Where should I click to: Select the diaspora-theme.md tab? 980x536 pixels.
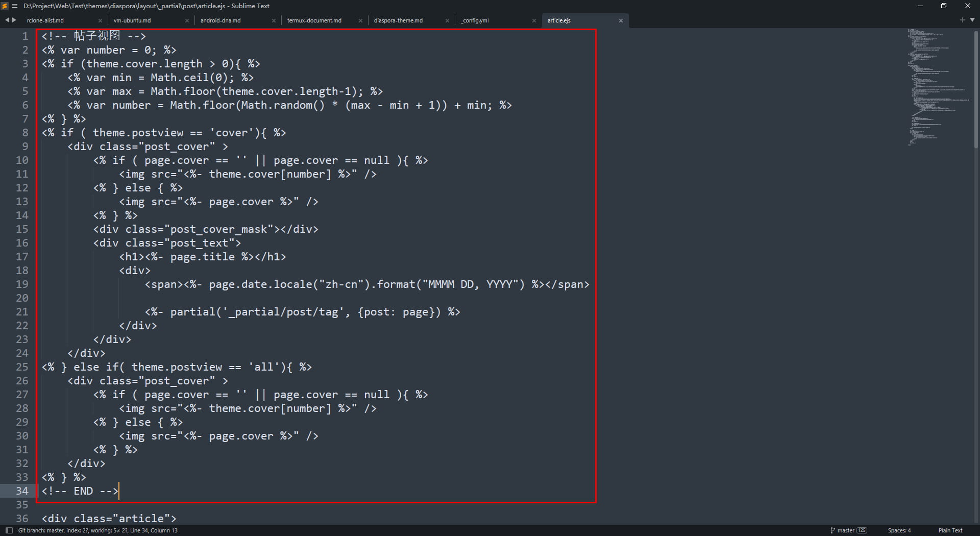(398, 20)
